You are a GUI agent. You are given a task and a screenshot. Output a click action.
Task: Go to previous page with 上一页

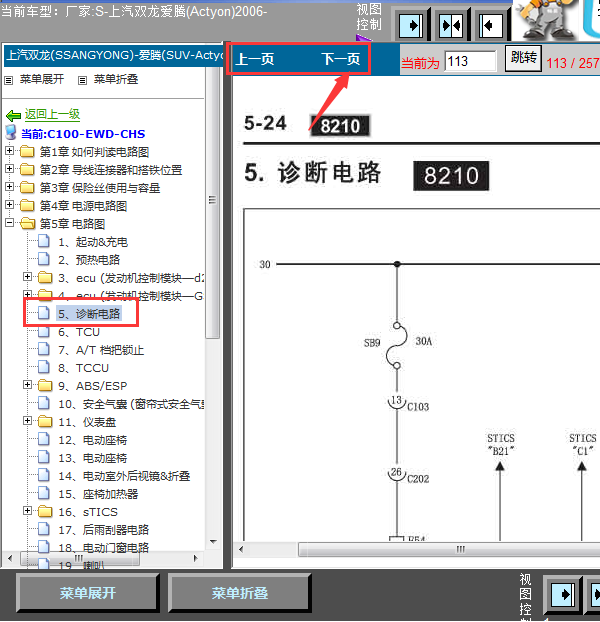click(255, 60)
